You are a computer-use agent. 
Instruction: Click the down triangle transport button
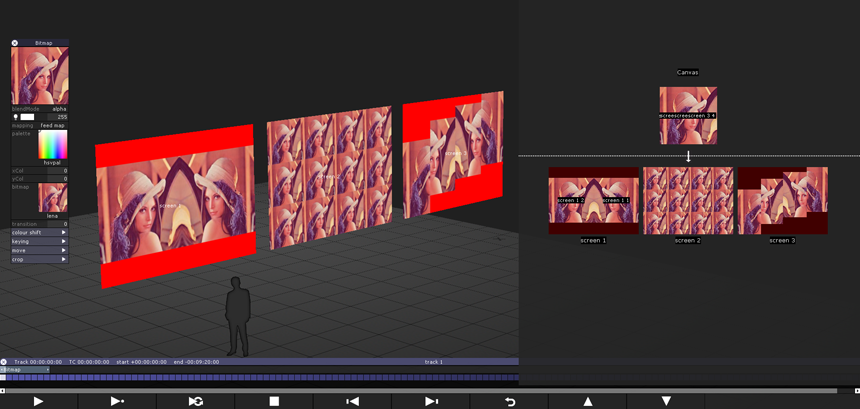coord(666,401)
